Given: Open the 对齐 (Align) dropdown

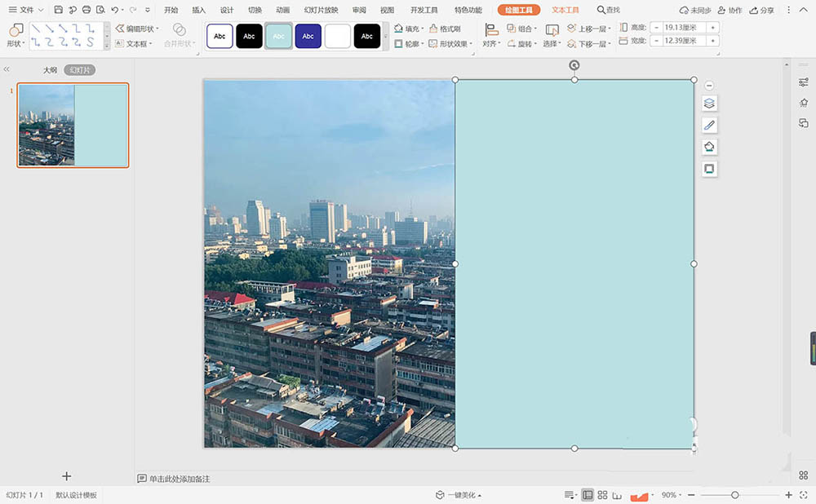Looking at the screenshot, I should (490, 43).
